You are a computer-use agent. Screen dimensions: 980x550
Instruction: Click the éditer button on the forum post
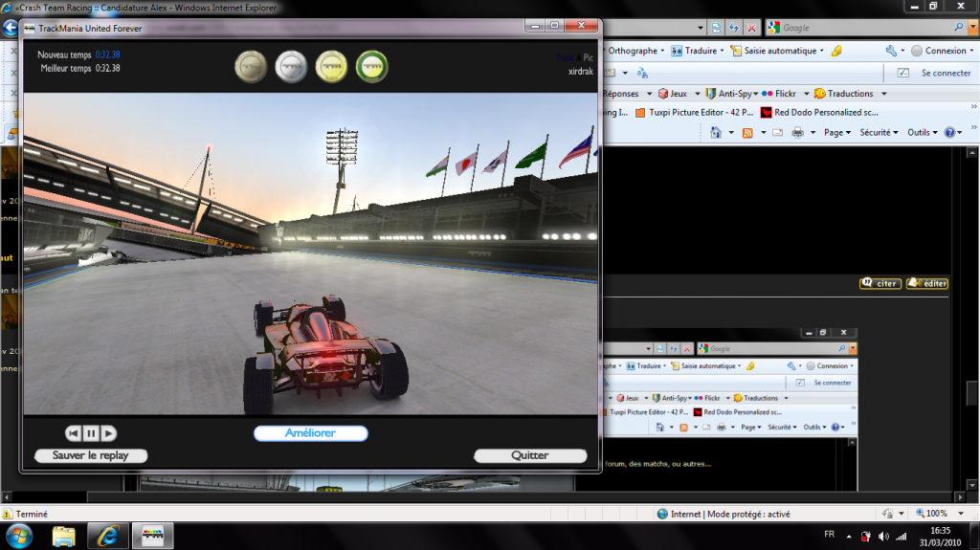tap(927, 283)
